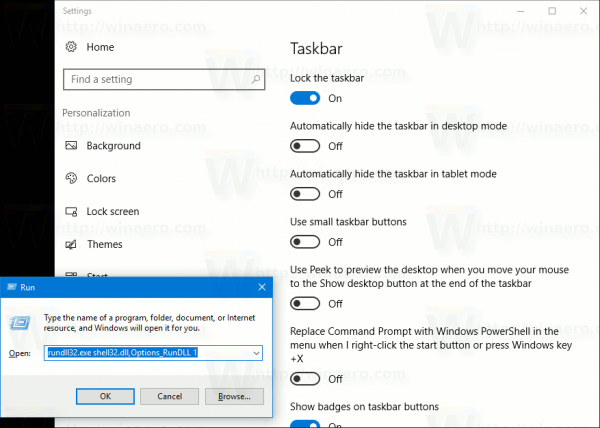The image size is (600, 428).
Task: Click the Taskbar page heading
Action: click(x=316, y=49)
